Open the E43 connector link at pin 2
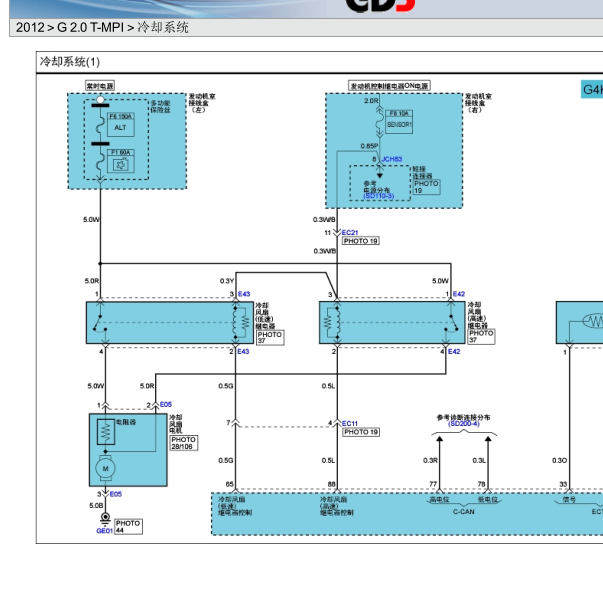The image size is (603, 606). [243, 351]
